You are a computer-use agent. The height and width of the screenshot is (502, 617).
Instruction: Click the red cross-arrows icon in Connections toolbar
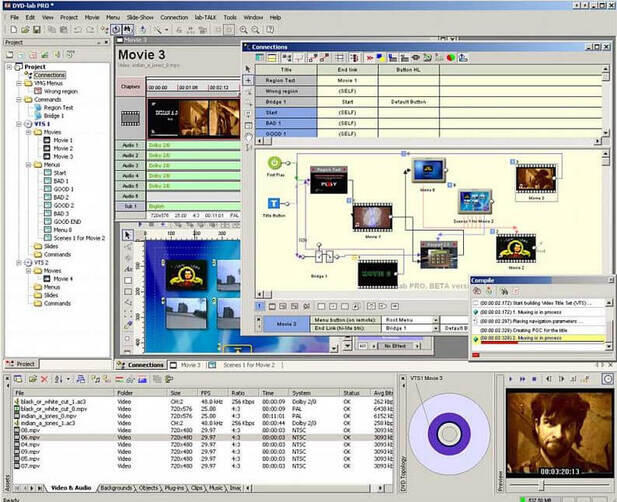click(x=369, y=58)
